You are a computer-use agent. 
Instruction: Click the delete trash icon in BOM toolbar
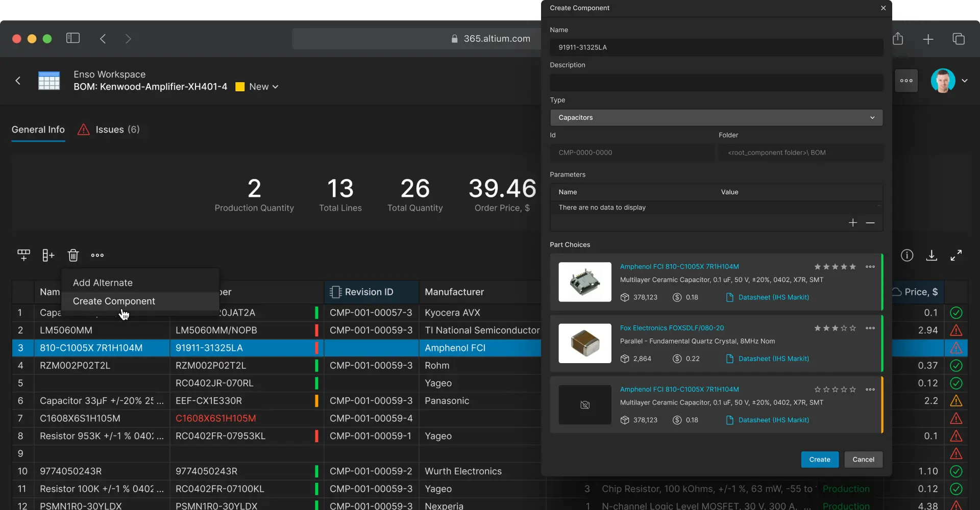point(73,256)
